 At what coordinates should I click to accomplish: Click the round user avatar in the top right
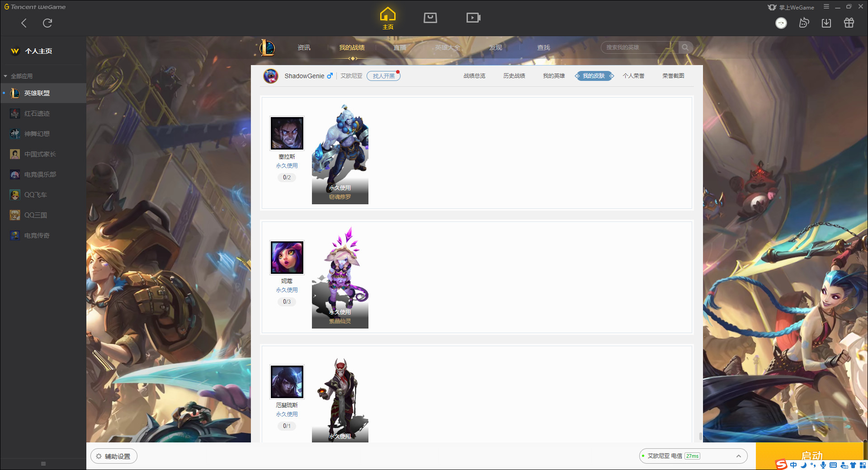click(781, 23)
